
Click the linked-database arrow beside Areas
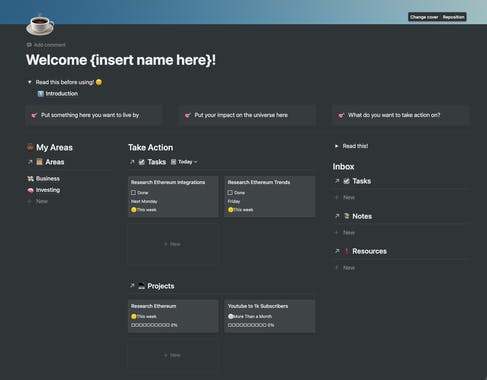(30, 162)
